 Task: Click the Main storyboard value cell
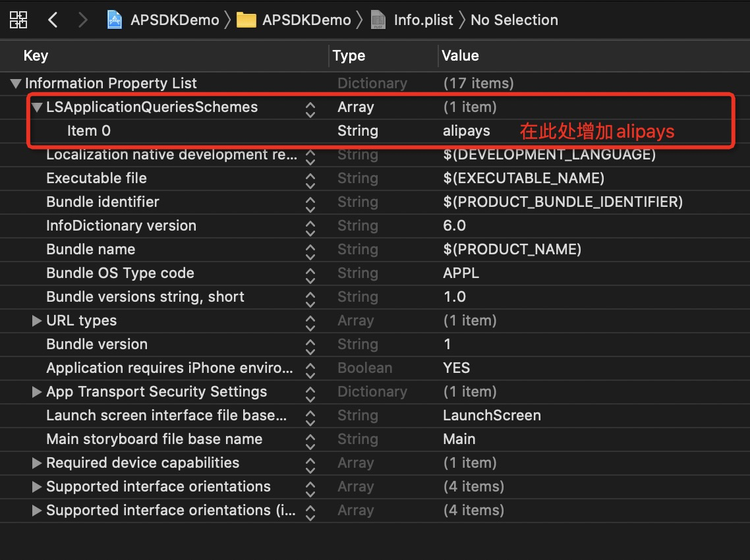coord(459,439)
